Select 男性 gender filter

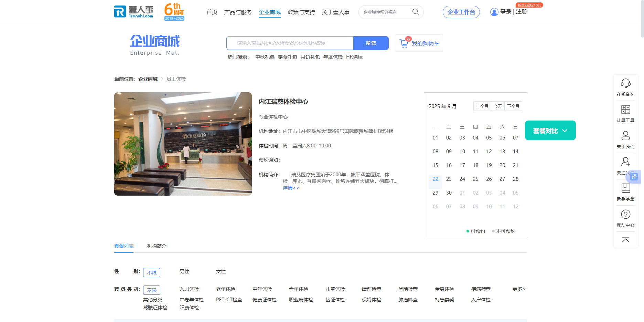184,271
